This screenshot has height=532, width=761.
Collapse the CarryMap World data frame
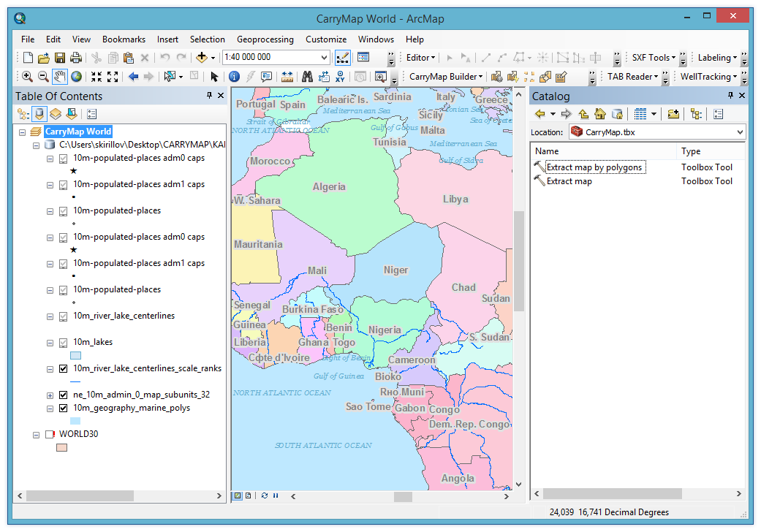pos(23,132)
